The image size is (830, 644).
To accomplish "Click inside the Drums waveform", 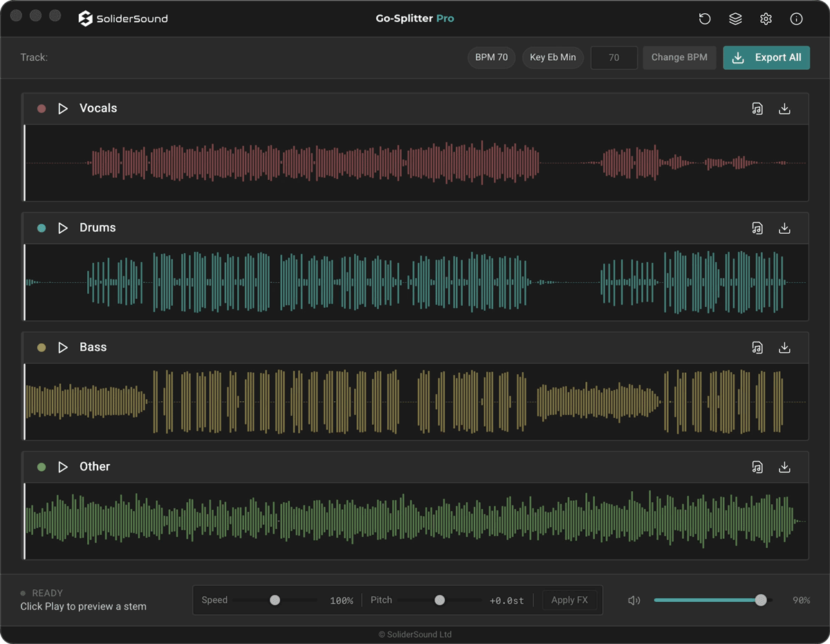I will click(x=416, y=282).
